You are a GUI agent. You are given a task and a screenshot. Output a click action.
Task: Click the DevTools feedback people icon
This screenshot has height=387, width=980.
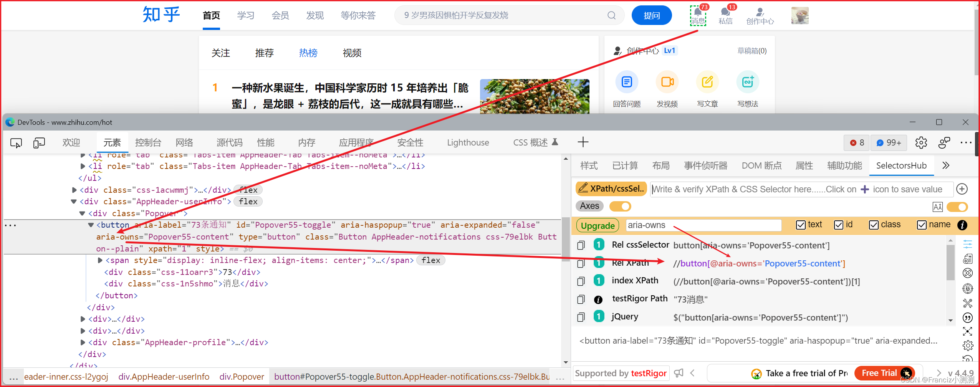click(x=944, y=142)
